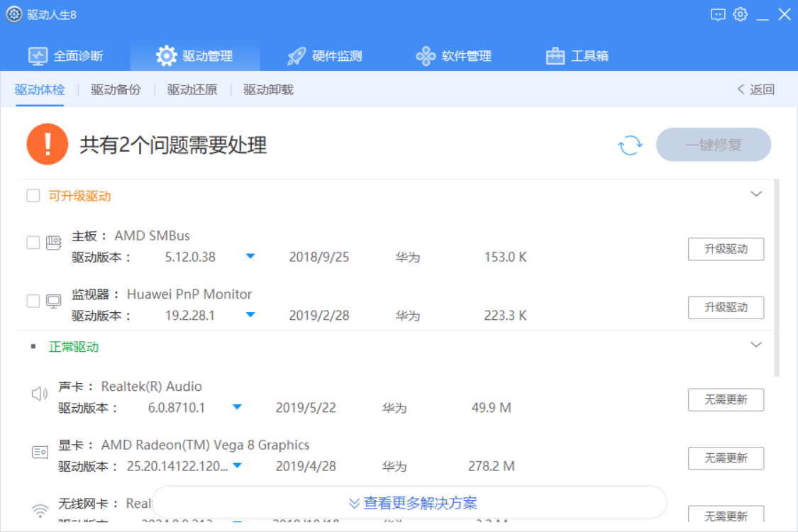Click the graphics card icon for AMD Radeon

(40, 452)
